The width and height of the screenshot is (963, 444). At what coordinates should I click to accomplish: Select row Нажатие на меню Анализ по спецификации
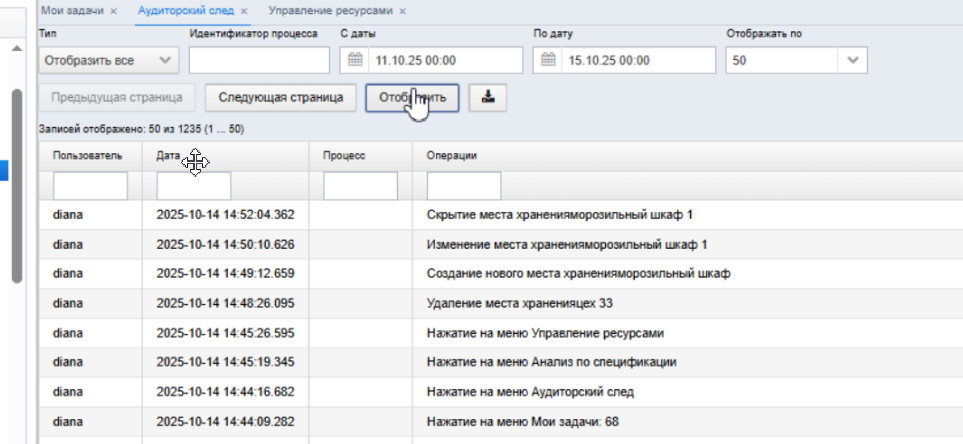click(501, 362)
